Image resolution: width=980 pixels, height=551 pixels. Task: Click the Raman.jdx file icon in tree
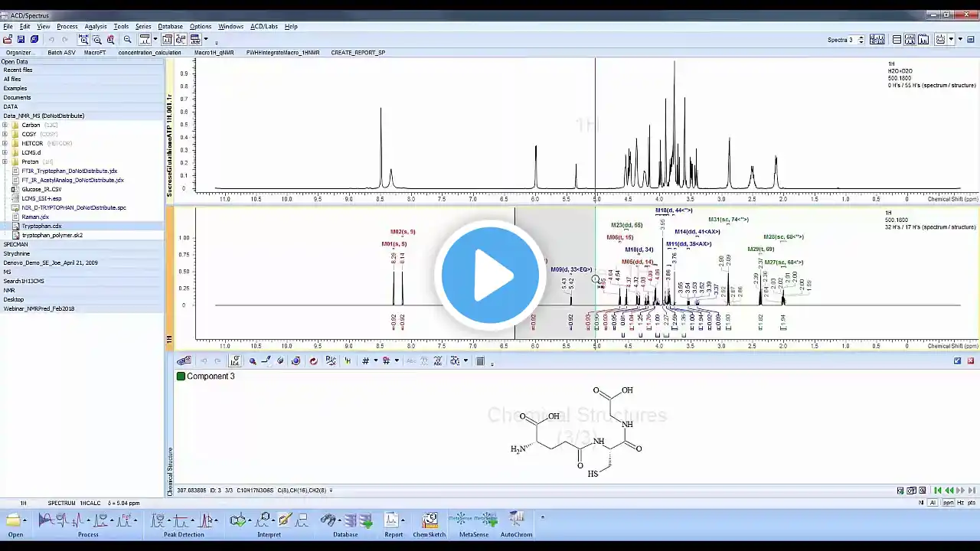pyautogui.click(x=15, y=217)
